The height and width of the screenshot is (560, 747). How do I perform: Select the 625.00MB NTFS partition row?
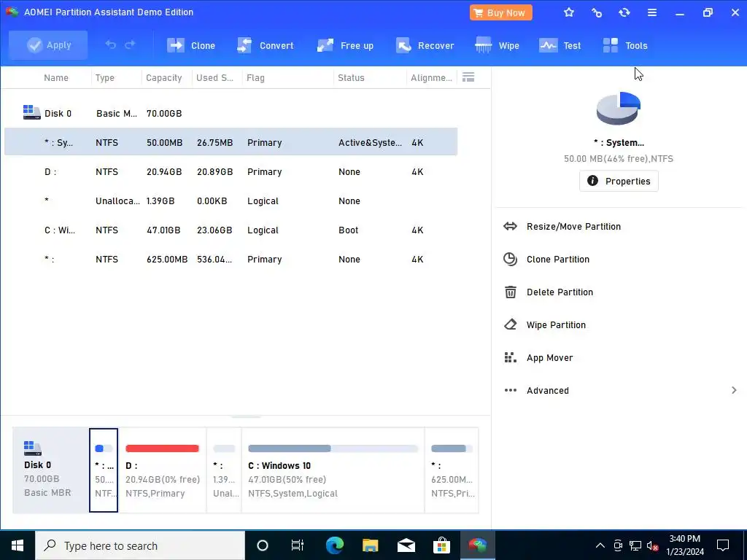(x=231, y=259)
